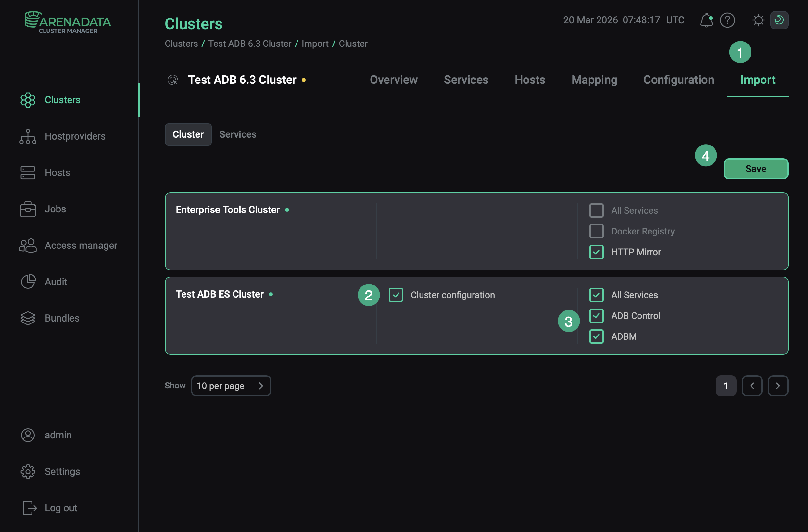The width and height of the screenshot is (808, 532).
Task: Open the Clusters breadcrumb link
Action: coord(181,44)
